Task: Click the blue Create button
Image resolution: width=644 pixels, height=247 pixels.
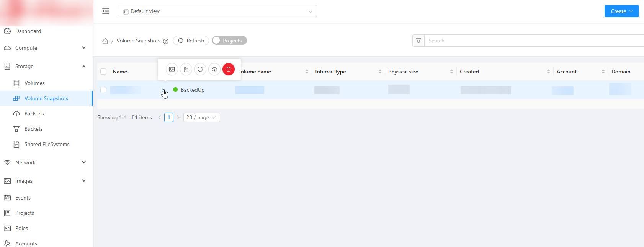Action: (x=621, y=11)
